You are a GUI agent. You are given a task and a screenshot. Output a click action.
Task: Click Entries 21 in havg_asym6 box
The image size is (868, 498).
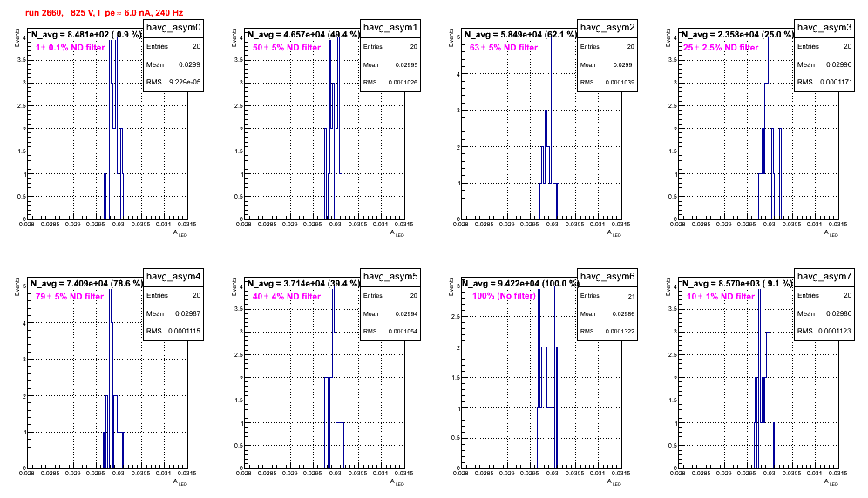607,296
